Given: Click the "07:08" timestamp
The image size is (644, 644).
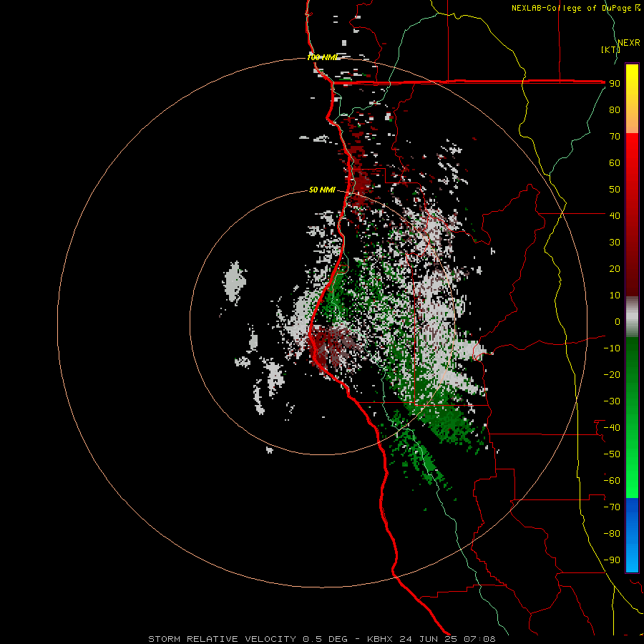Looking at the screenshot, I should tap(479, 639).
